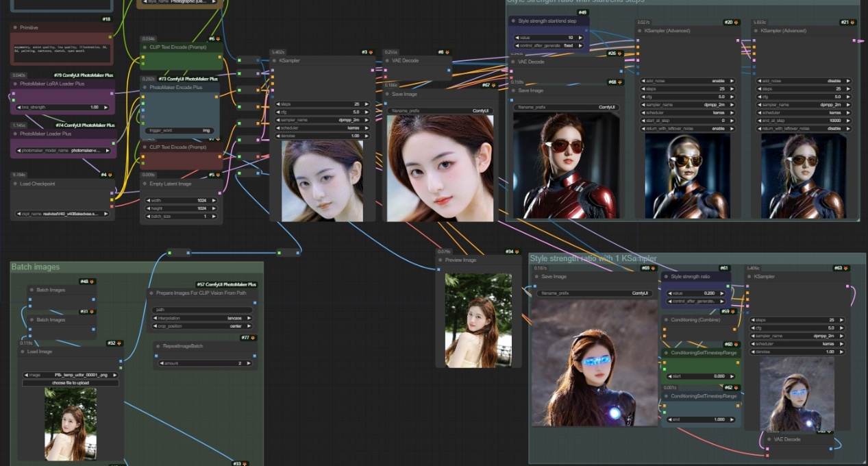Click the fox badge icon next to #34
This screenshot has height=466, width=868.
[518, 252]
